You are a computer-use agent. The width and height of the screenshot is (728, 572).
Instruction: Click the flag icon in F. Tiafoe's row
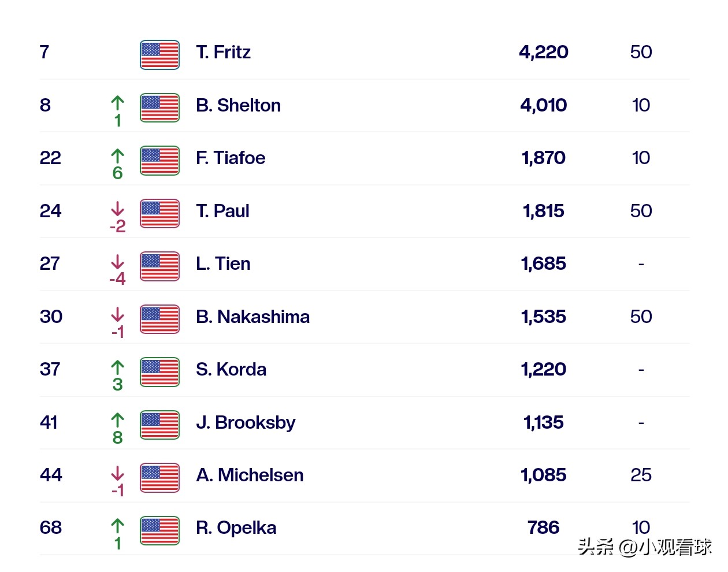pos(159,161)
